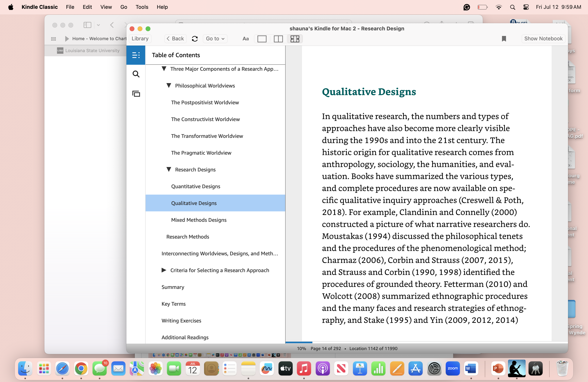Click Safari window's back arrow
This screenshot has height=382, width=588.
tap(112, 25)
